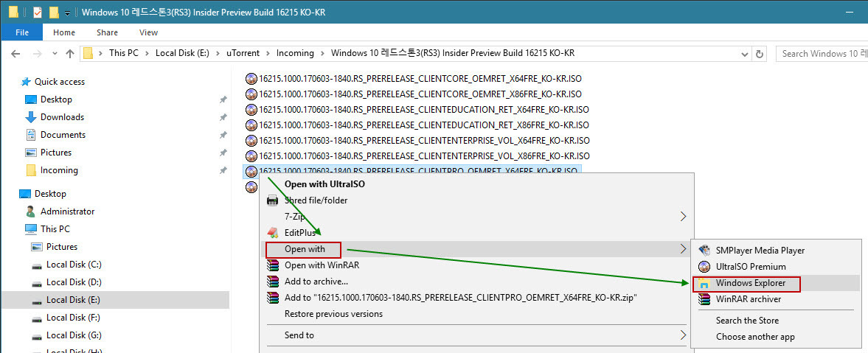Click uTorrent in the address path
868x353 pixels.
[243, 53]
